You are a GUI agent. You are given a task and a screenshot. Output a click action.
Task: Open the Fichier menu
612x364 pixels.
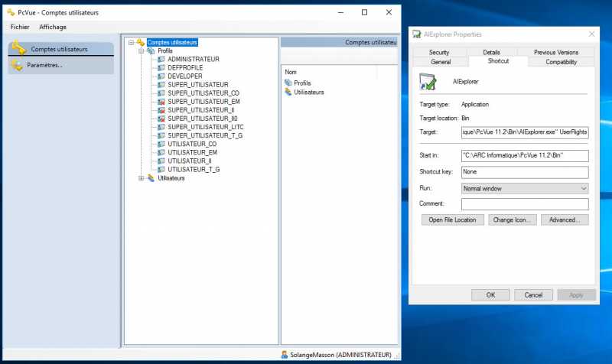coord(20,27)
